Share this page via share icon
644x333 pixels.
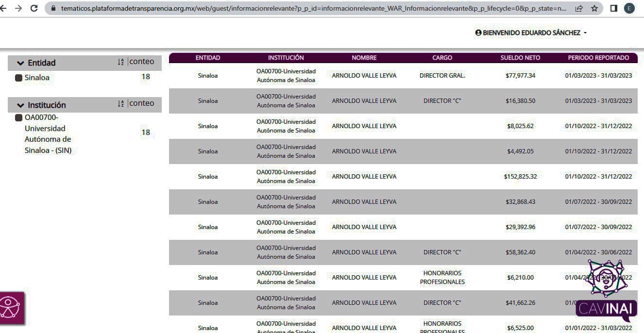coord(579,8)
